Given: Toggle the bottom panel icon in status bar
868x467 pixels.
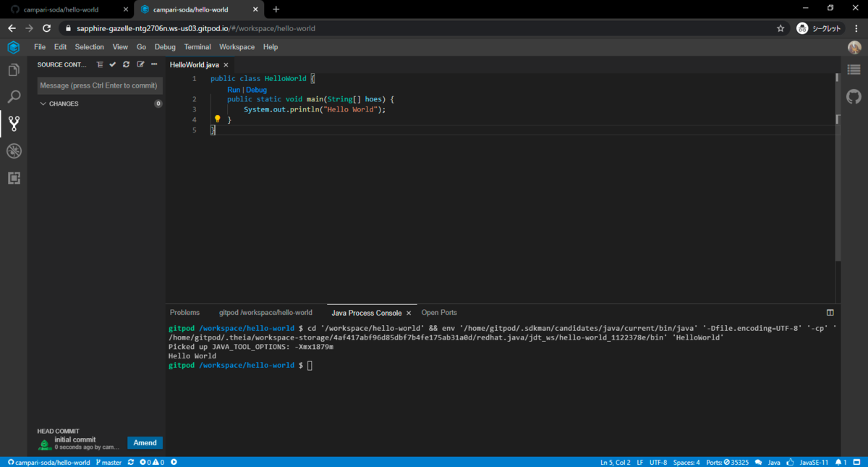Looking at the screenshot, I should (x=857, y=462).
